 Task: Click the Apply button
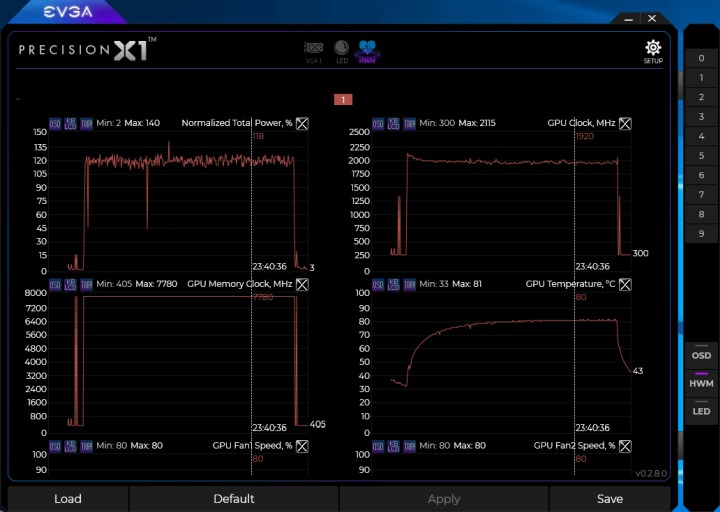pyautogui.click(x=444, y=499)
